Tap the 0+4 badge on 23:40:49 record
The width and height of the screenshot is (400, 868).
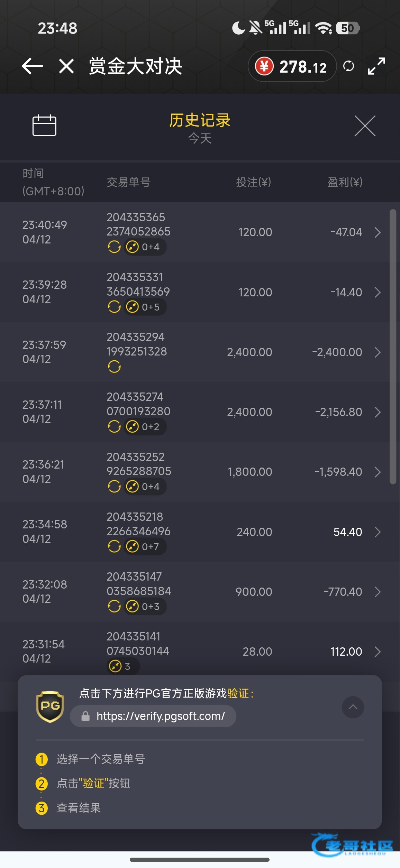tap(145, 247)
